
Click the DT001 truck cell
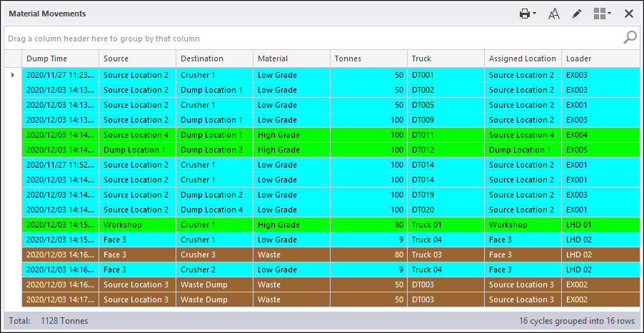[x=446, y=75]
